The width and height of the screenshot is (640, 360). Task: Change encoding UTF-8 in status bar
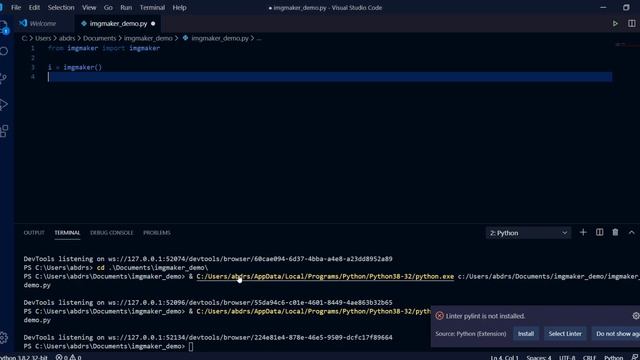[567, 357]
